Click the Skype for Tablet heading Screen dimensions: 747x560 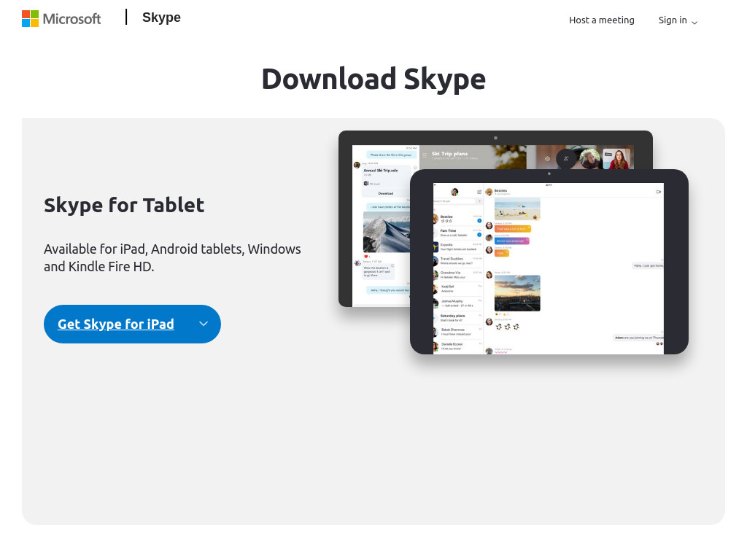pyautogui.click(x=124, y=205)
